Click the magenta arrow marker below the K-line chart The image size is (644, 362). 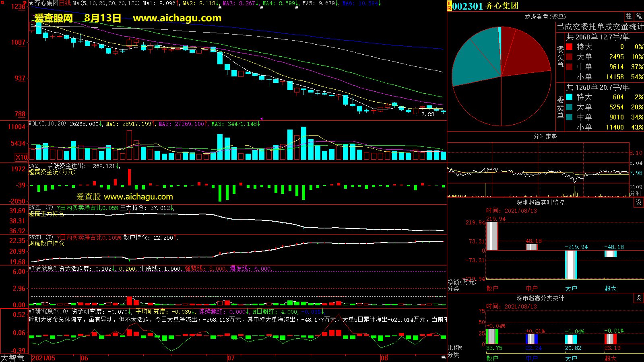261,119
